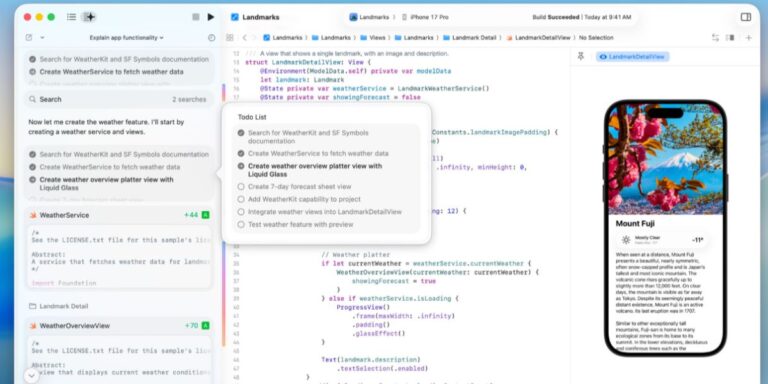768x384 pixels.
Task: Stop the running build with the square button
Action: 196,17
